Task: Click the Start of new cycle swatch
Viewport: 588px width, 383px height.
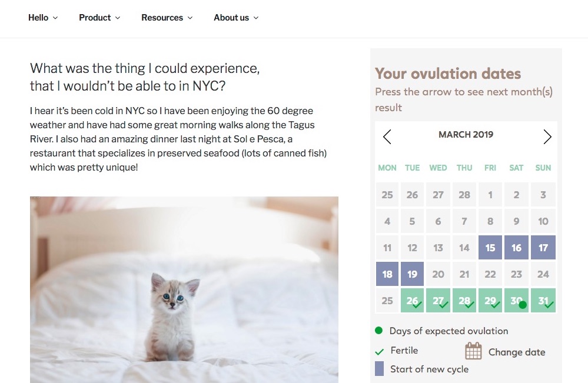Action: tap(380, 369)
